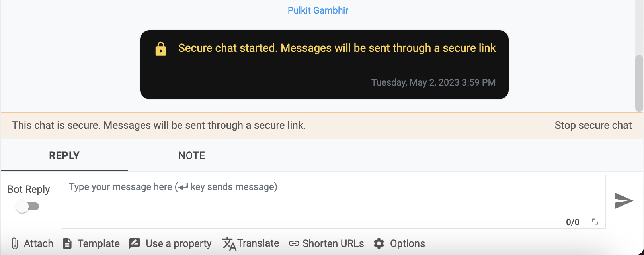This screenshot has height=255, width=644.
Task: Switch to the NOTE tab
Action: click(191, 155)
